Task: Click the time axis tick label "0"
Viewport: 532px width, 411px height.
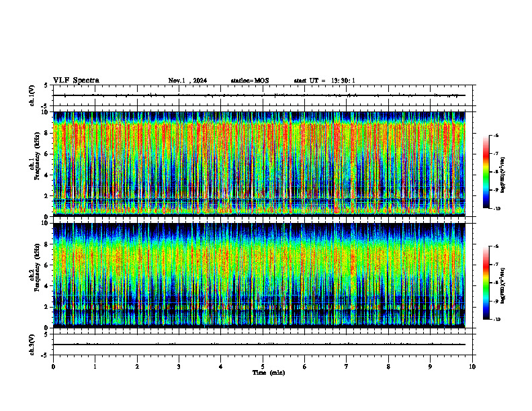Action: 53,367
